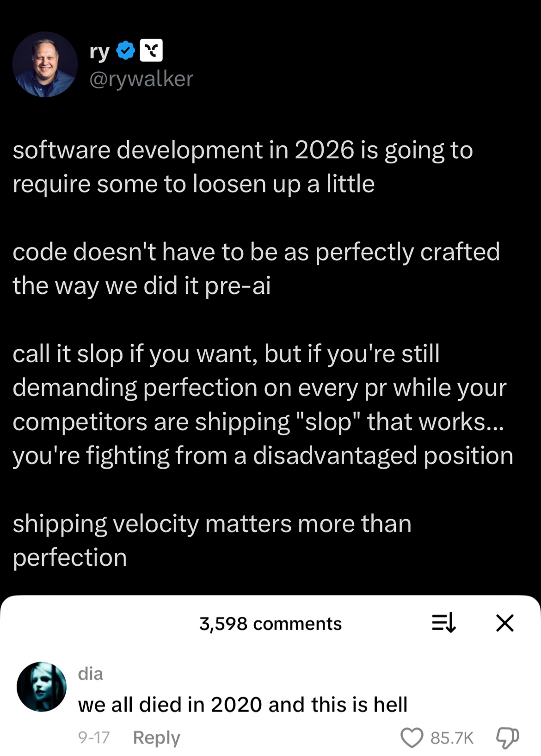This screenshot has height=756, width=541.
Task: Like dia's comment with the heart icon
Action: tap(413, 738)
